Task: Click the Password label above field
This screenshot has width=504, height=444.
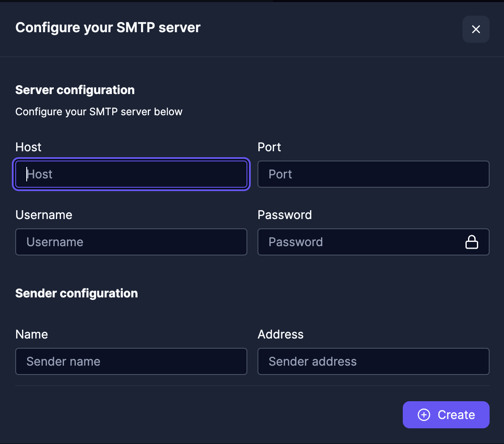Action: [x=285, y=215]
